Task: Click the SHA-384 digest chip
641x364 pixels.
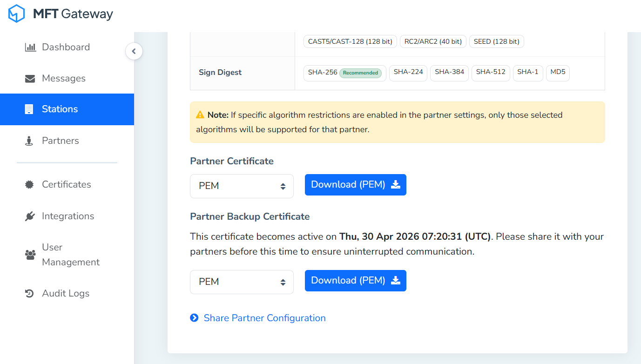Action: pyautogui.click(x=450, y=73)
